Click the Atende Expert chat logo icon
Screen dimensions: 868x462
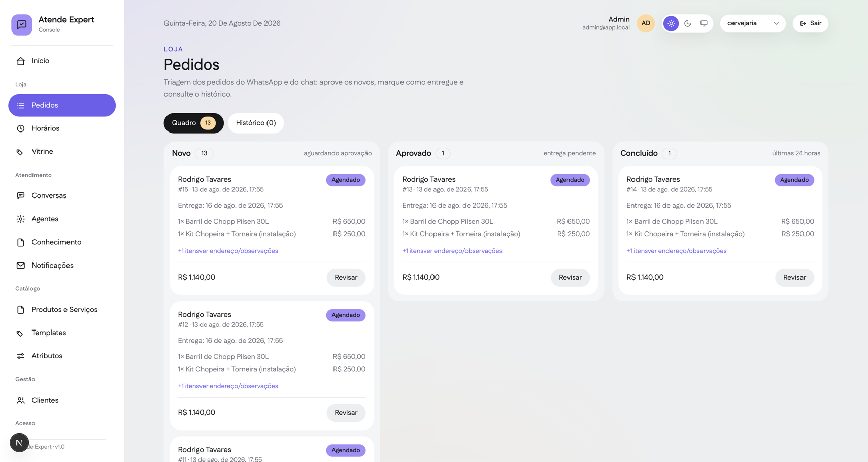[x=22, y=24]
